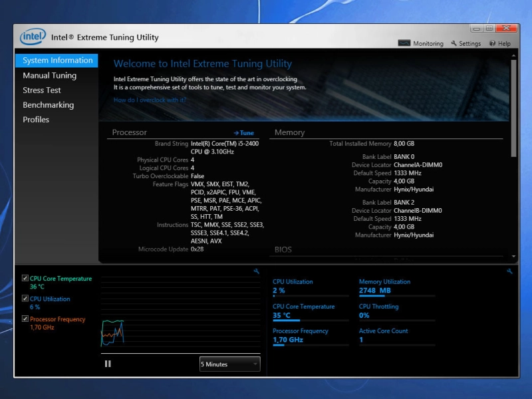Click the CPU Core Temperature 35 °C bar
Screen dimensions: 532x399
311,321
